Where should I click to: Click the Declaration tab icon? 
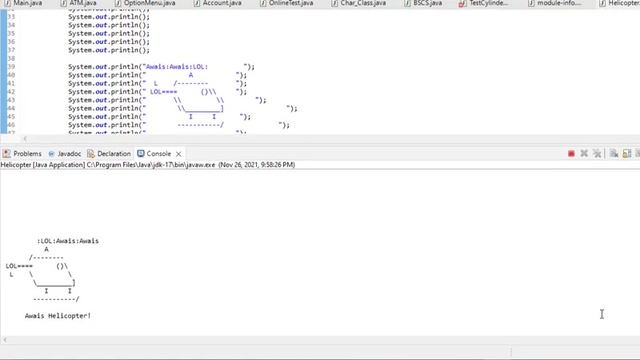tap(91, 153)
